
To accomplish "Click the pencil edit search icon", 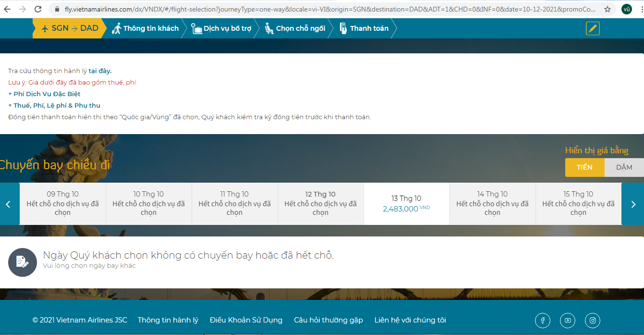I will 593,28.
